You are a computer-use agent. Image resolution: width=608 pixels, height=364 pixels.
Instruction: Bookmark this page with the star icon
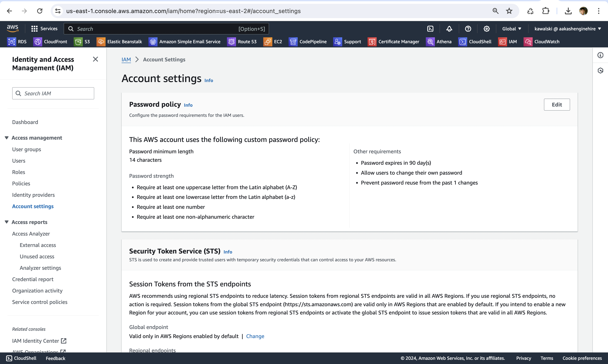[x=509, y=11]
